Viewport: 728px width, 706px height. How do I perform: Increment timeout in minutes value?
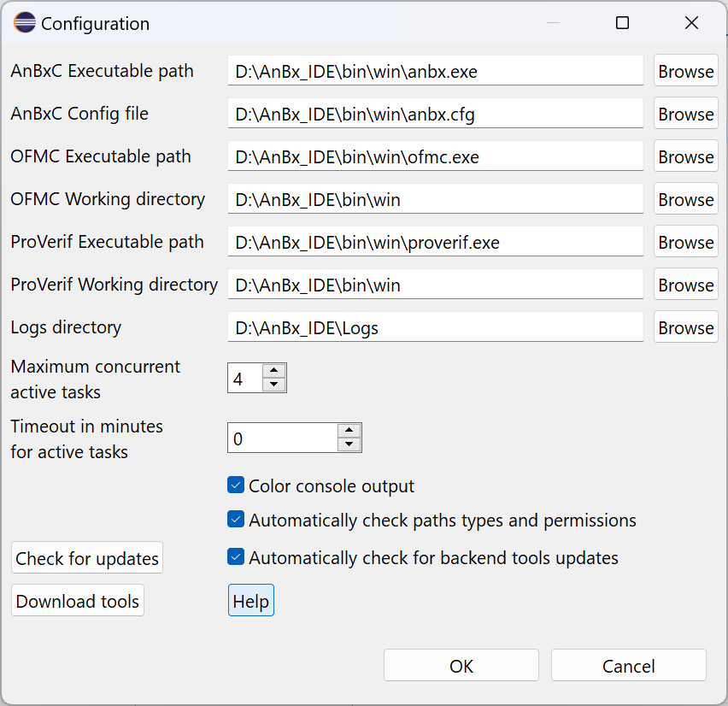coord(349,430)
